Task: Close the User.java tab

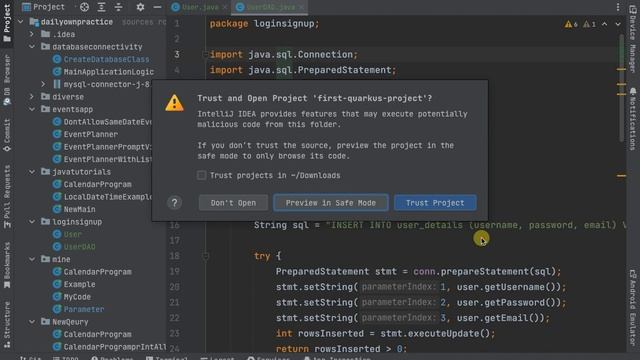Action: click(x=224, y=7)
